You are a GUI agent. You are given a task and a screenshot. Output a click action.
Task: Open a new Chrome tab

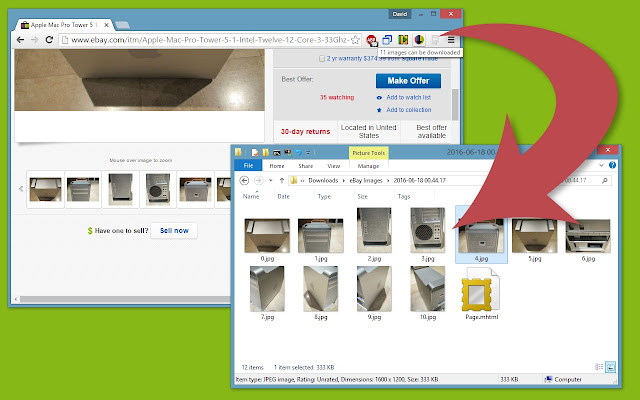122,25
